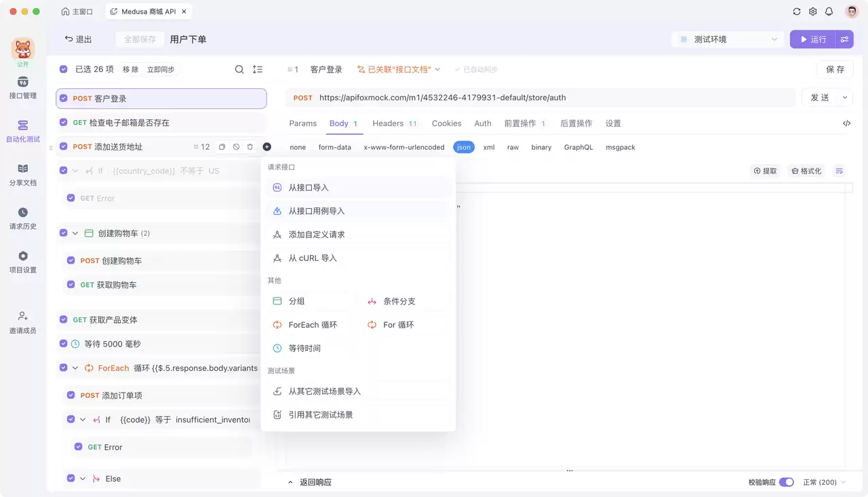Open the settings gear icon at top right
The width and height of the screenshot is (868, 497).
pyautogui.click(x=813, y=12)
